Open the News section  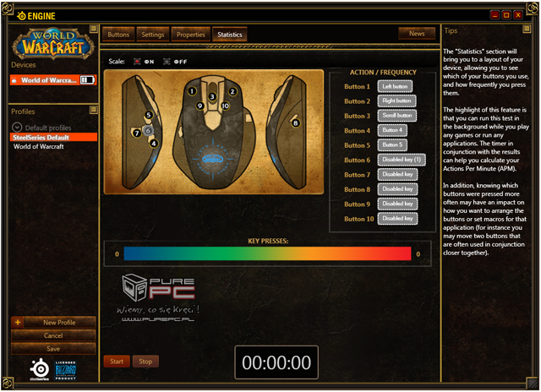(417, 34)
